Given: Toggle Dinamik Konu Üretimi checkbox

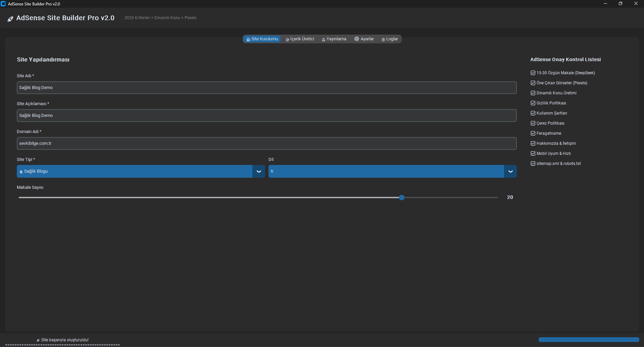Looking at the screenshot, I should click(x=533, y=93).
